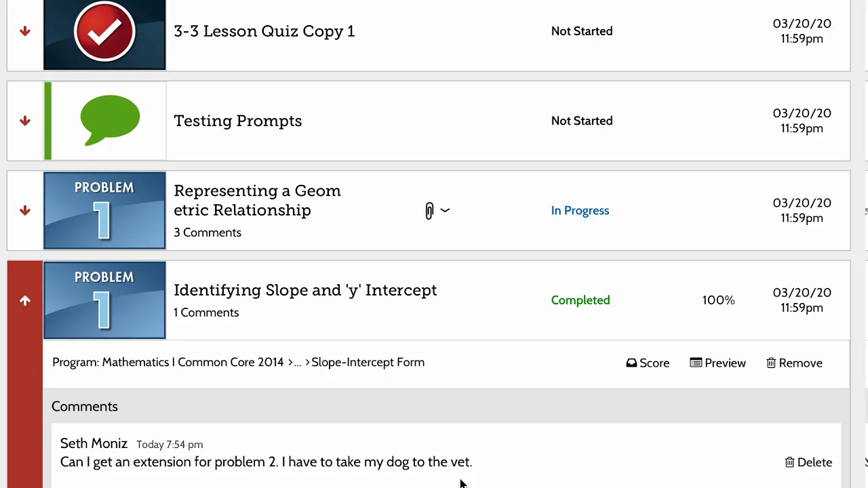Click the breadcrumb ellipsis after Mathematics I
Screen dimensions: 868x488
tap(297, 363)
